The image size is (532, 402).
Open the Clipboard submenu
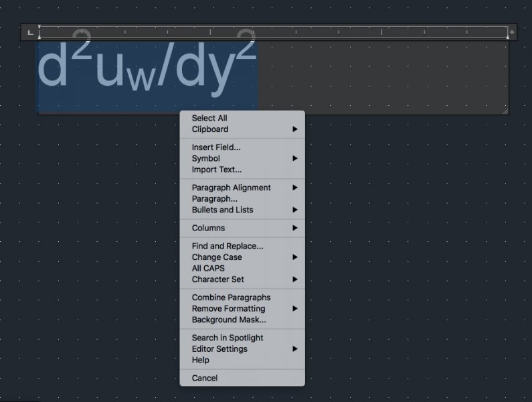(242, 129)
